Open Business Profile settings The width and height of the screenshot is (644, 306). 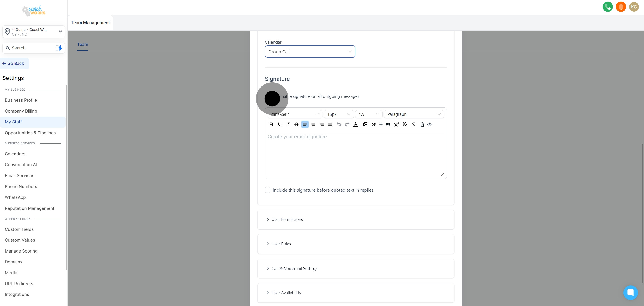tap(21, 100)
